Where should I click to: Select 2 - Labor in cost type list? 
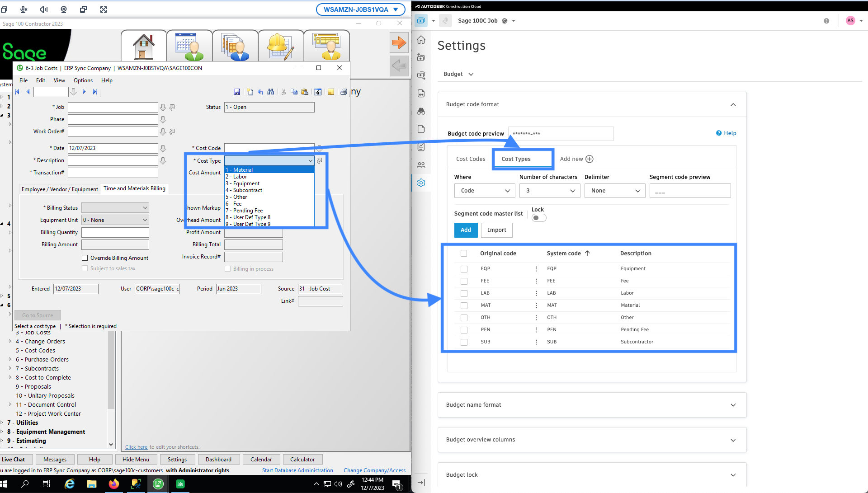tap(269, 177)
